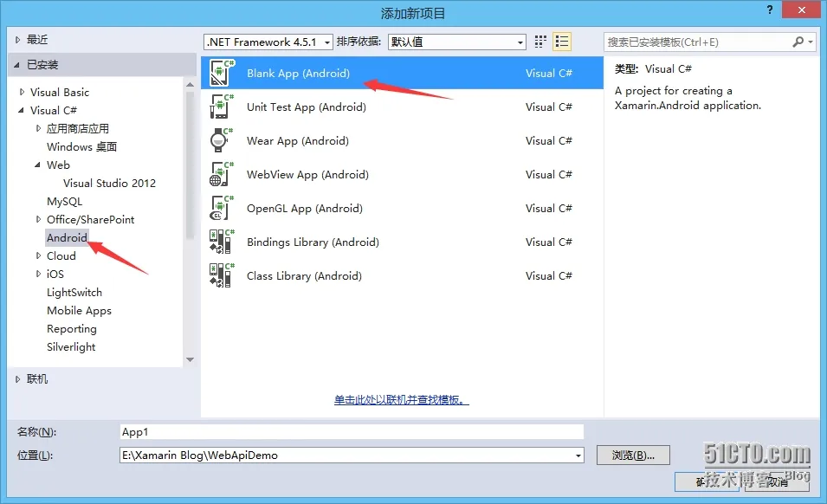This screenshot has height=504, width=827.
Task: Select MySQL in the template tree
Action: coord(64,202)
